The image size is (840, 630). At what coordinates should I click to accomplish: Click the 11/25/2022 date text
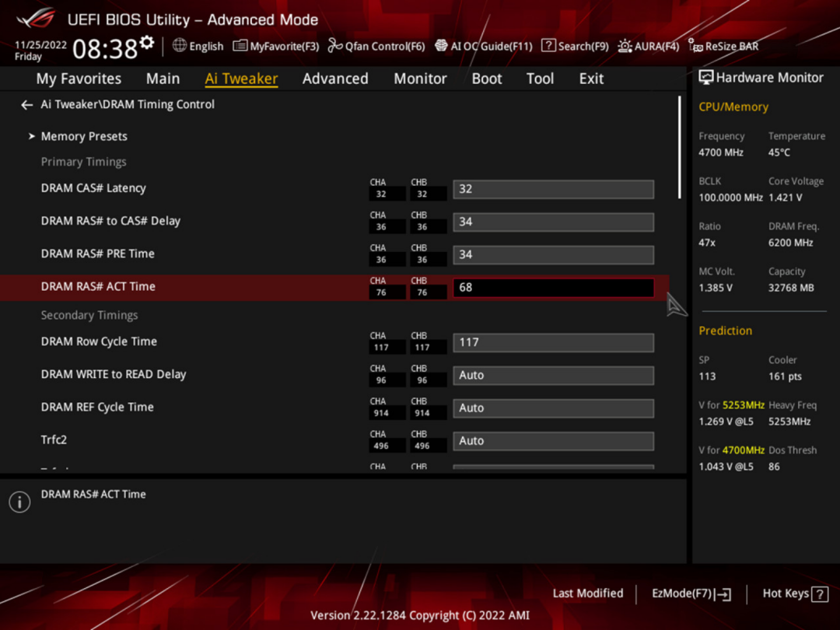[40, 45]
